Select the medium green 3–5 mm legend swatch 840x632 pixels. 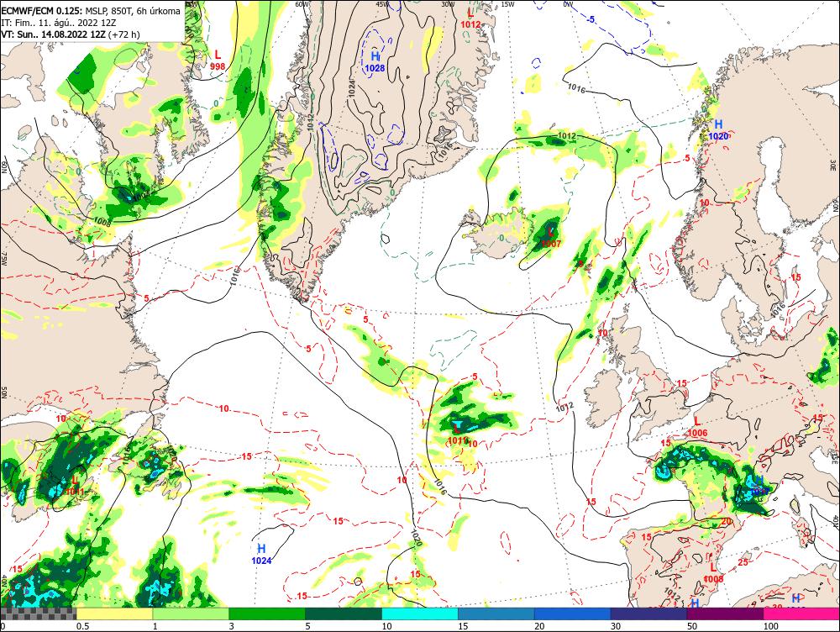(267, 614)
